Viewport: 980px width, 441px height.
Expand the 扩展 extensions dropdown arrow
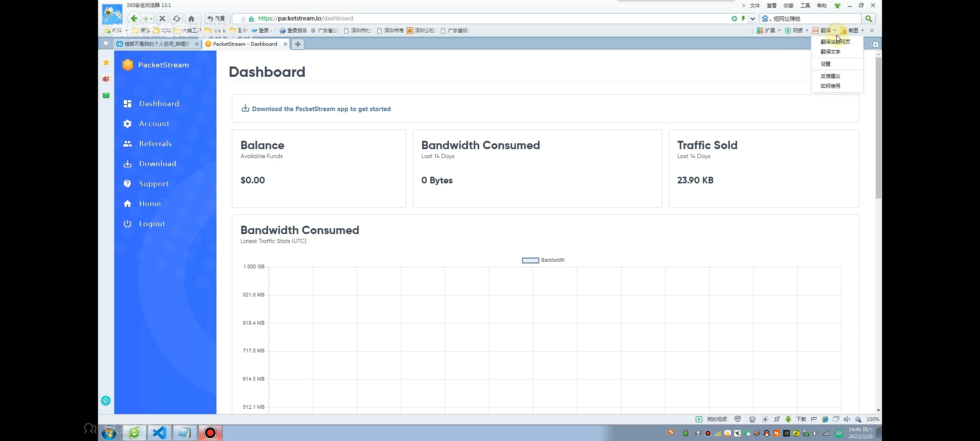point(779,31)
